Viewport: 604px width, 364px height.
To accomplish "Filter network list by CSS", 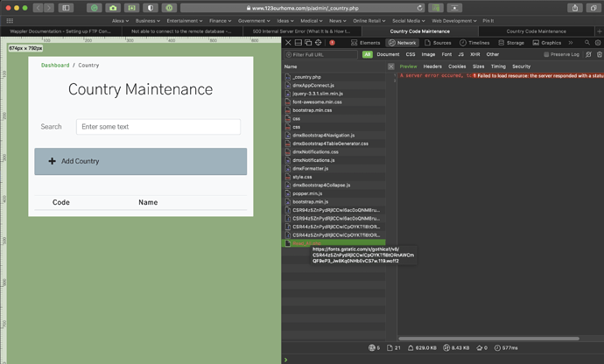I will pos(411,54).
